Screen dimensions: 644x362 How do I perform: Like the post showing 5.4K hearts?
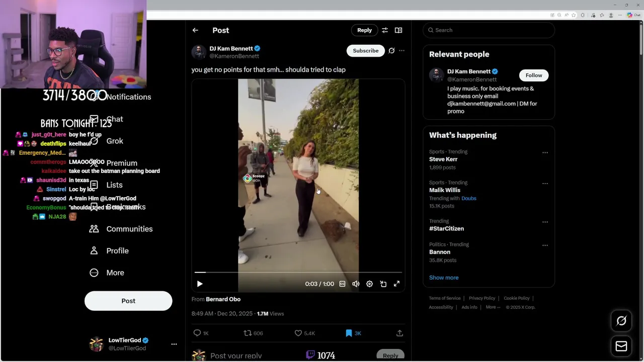point(298,333)
